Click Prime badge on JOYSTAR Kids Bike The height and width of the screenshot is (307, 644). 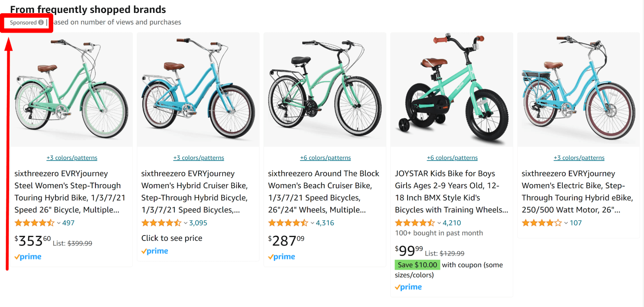coord(409,287)
